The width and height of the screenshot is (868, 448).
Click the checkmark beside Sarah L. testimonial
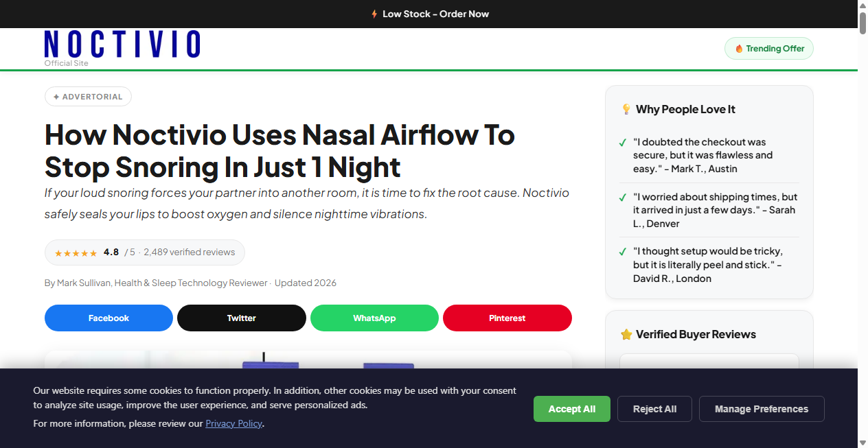(623, 198)
